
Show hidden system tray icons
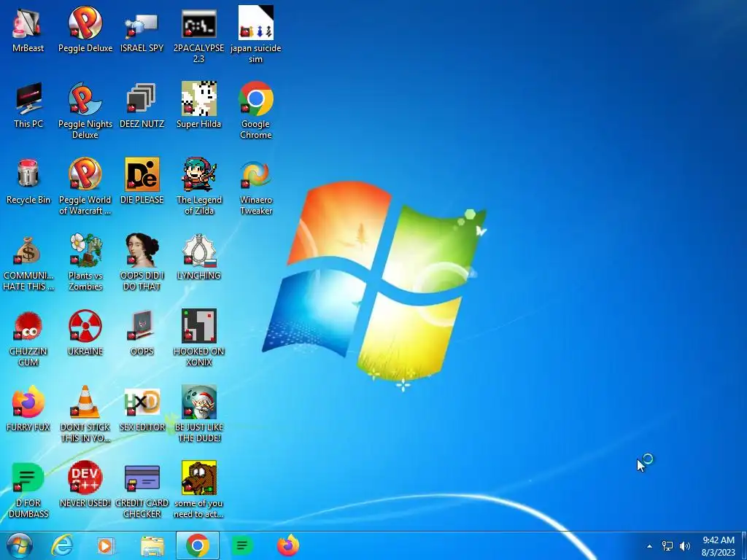pos(649,546)
